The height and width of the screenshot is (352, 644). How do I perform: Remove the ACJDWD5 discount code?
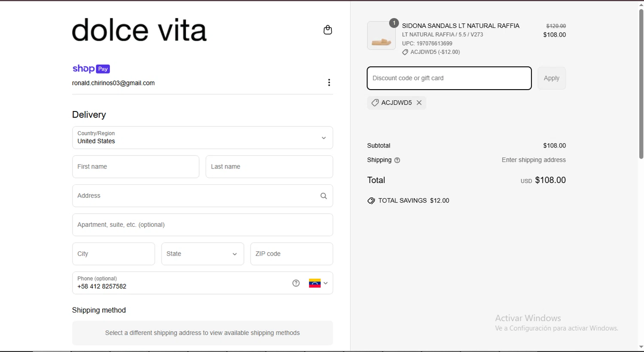(x=419, y=102)
